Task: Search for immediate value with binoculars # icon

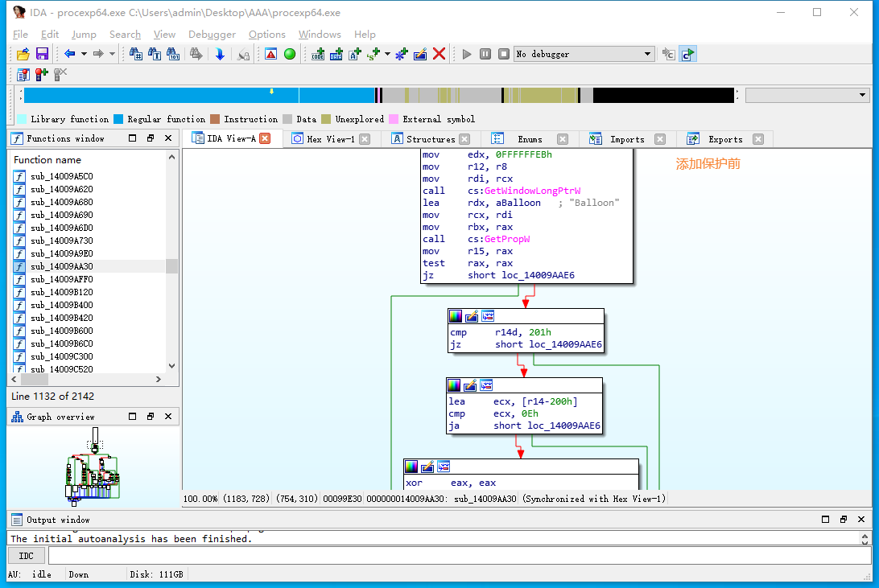Action: click(x=136, y=55)
